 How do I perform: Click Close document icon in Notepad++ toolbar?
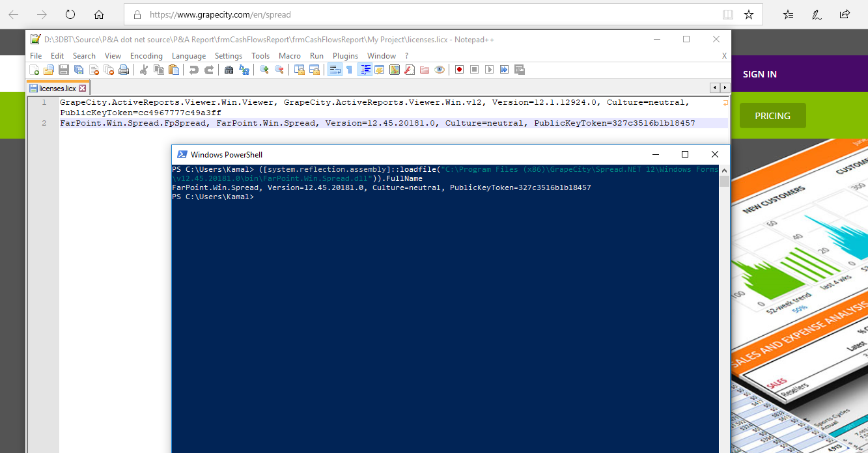point(94,70)
